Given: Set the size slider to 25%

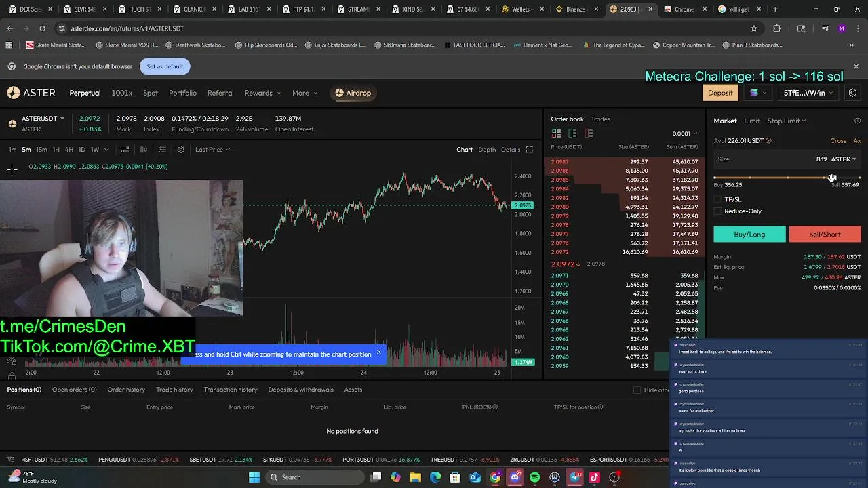Looking at the screenshot, I should coord(751,178).
